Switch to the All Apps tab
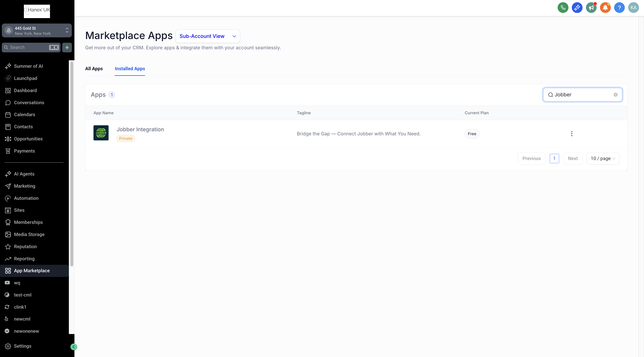 coord(94,69)
